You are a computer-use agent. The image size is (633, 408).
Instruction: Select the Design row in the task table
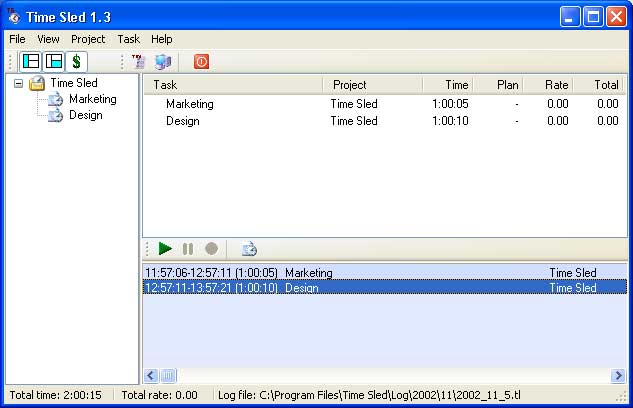coord(183,121)
